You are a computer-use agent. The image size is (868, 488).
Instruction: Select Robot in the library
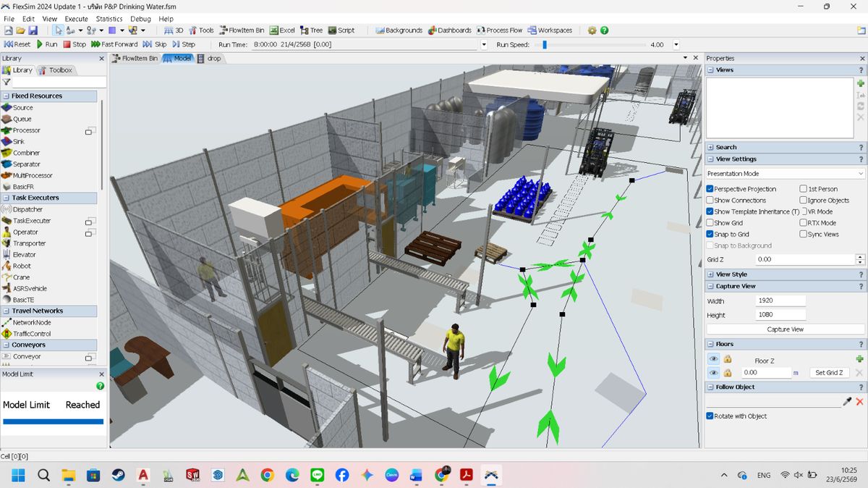coord(22,266)
